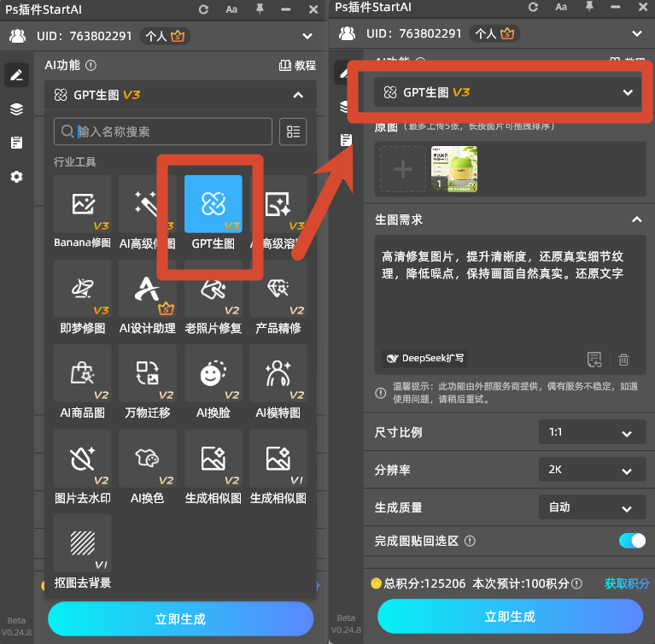This screenshot has width=655, height=644.
Task: Click refresh icon in left panel title bar
Action: click(203, 9)
